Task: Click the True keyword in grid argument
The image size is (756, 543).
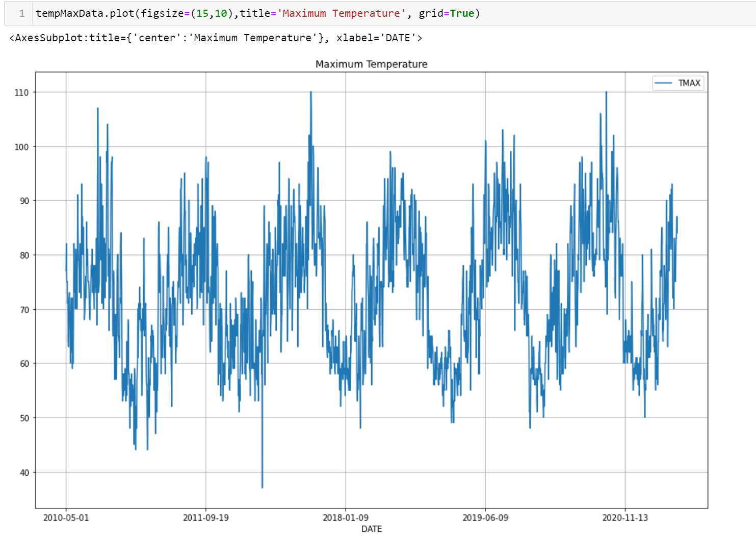Action: pos(462,14)
